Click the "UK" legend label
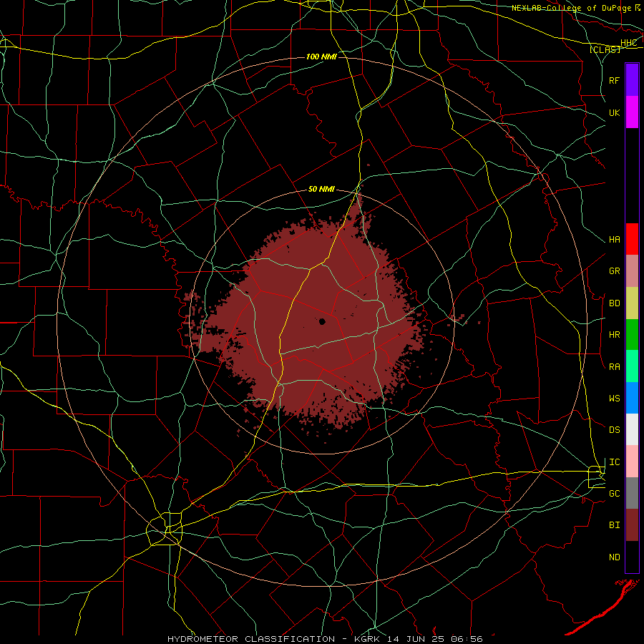 click(x=614, y=112)
